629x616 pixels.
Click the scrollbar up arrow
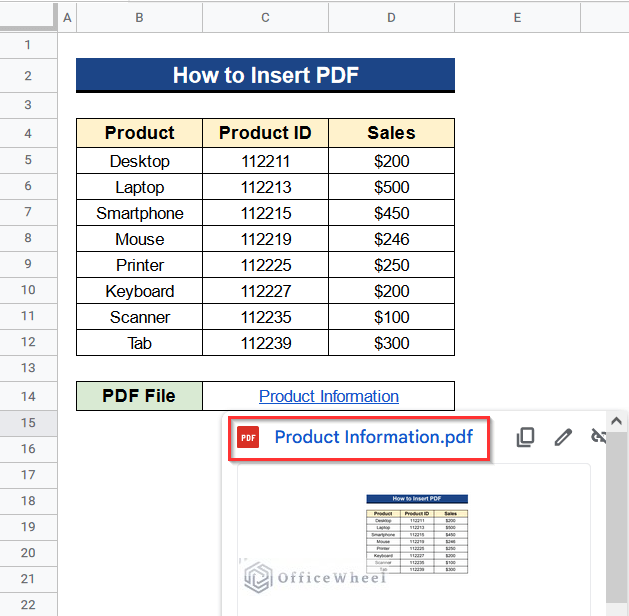616,421
